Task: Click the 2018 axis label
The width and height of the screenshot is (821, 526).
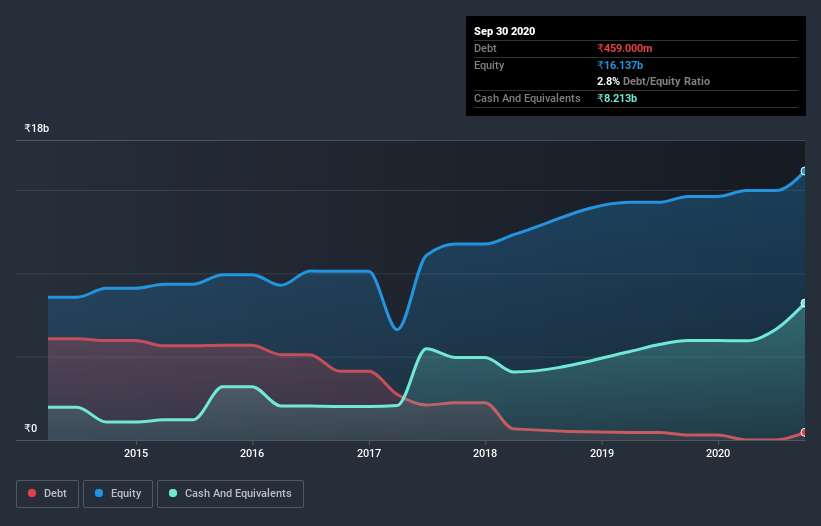Action: [x=485, y=453]
